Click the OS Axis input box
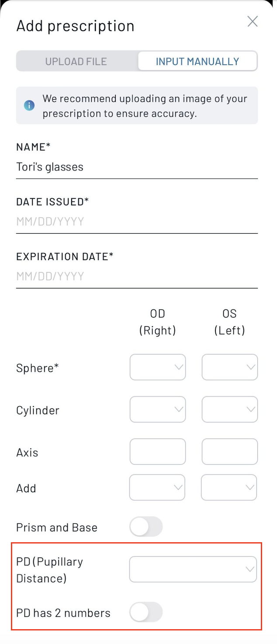 230,452
